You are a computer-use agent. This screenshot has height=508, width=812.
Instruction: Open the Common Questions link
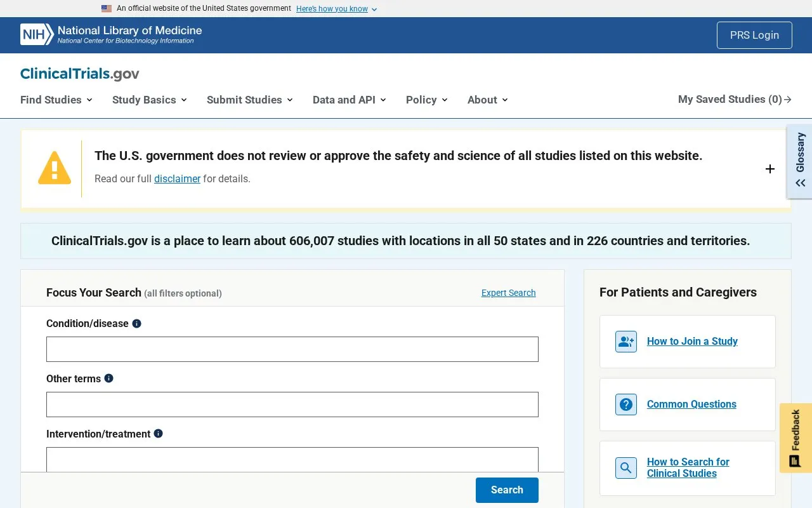coord(691,404)
